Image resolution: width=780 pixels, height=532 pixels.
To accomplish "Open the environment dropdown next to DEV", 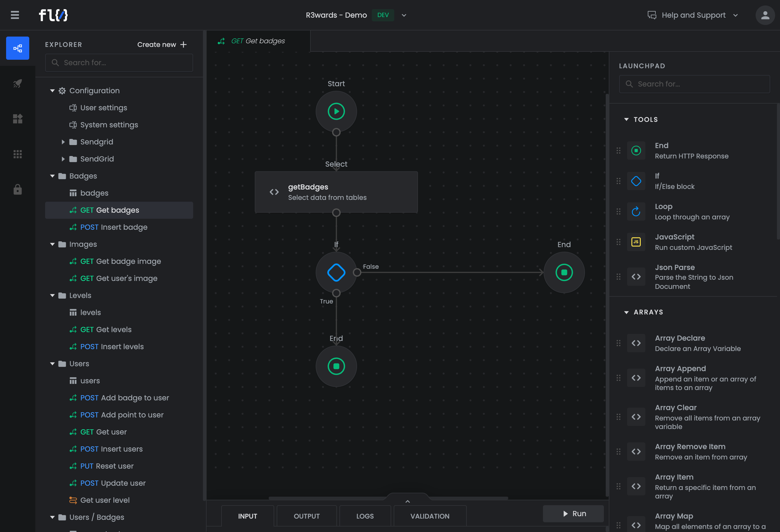I will tap(404, 15).
